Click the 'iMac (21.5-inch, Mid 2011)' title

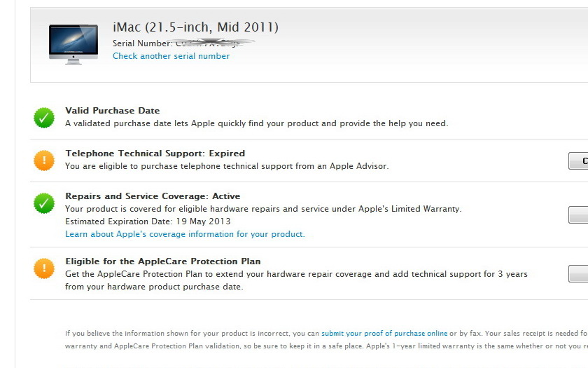[x=195, y=27]
